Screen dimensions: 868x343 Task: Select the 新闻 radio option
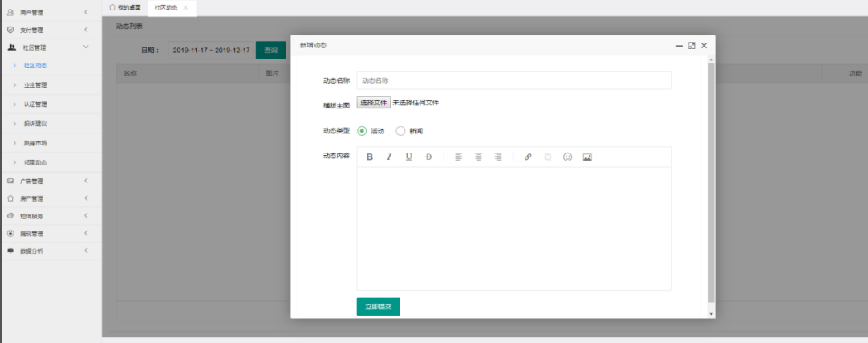[401, 131]
